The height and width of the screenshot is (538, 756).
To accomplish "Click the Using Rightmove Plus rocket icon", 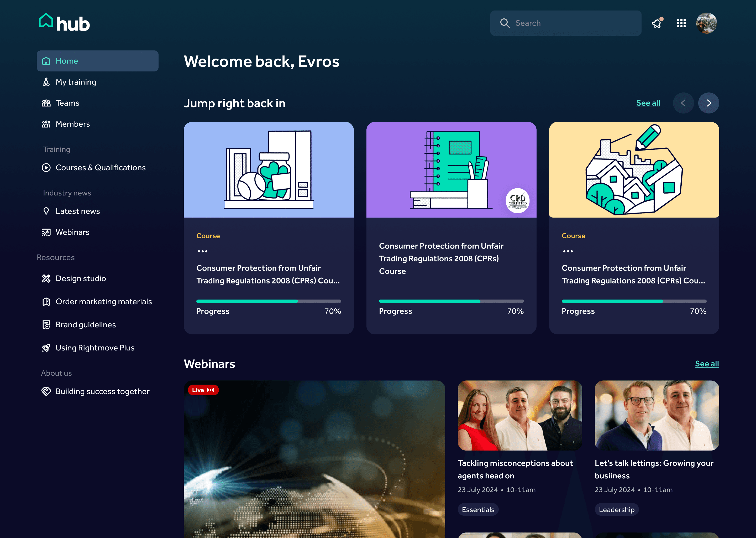I will [46, 348].
